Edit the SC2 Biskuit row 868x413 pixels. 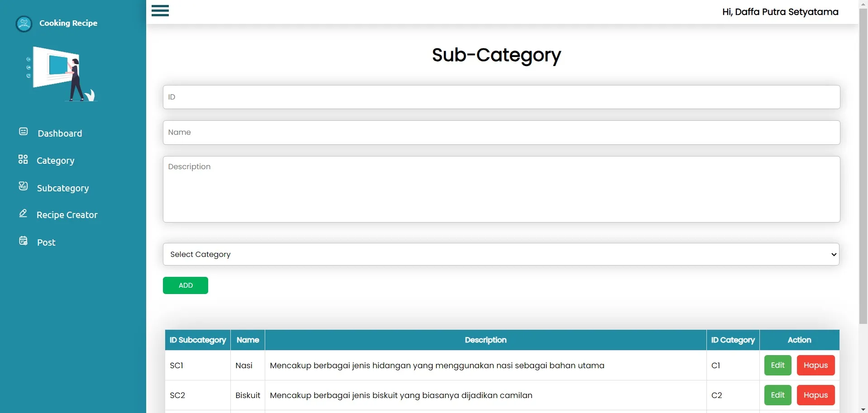pyautogui.click(x=777, y=395)
